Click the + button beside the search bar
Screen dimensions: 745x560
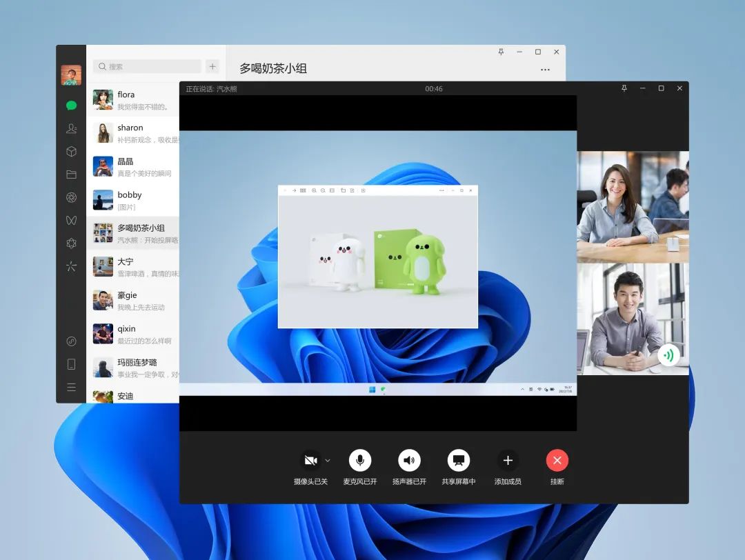(212, 66)
